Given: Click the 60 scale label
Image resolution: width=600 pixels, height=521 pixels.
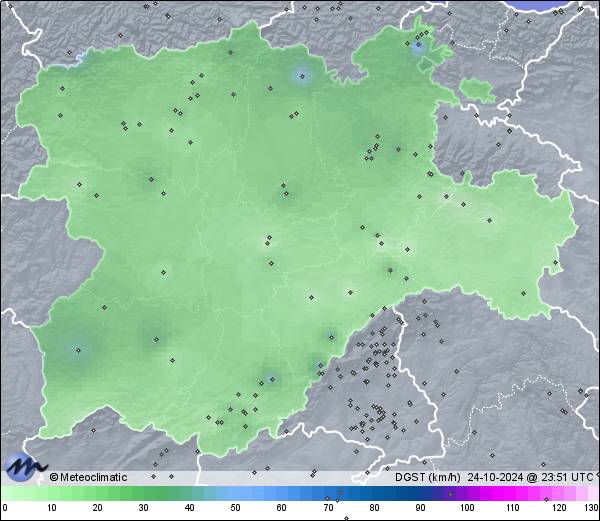Looking at the screenshot, I should (282, 508).
